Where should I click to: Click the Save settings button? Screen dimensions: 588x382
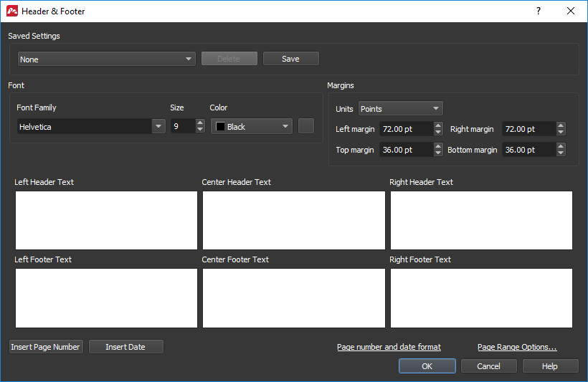coord(290,59)
